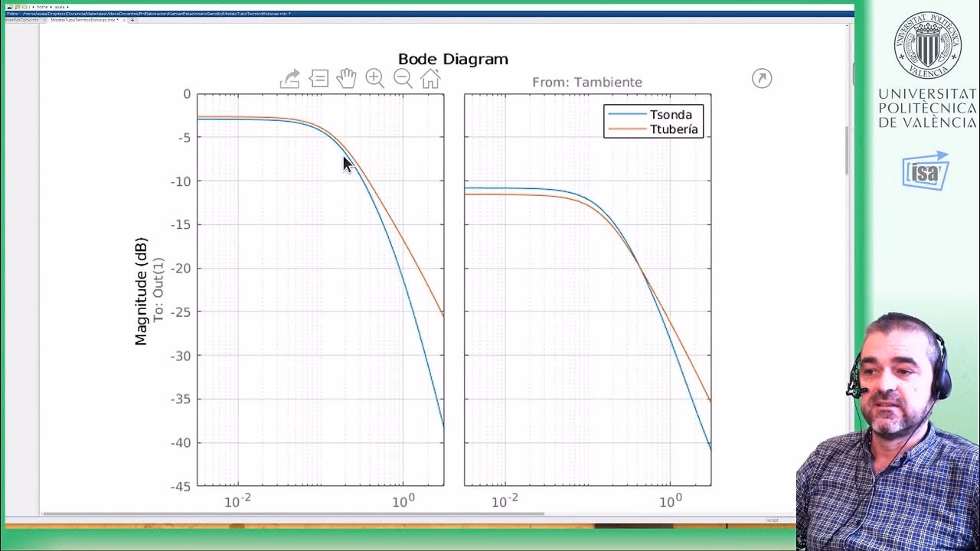Select the pan hand tool
The image size is (980, 551).
pos(346,77)
